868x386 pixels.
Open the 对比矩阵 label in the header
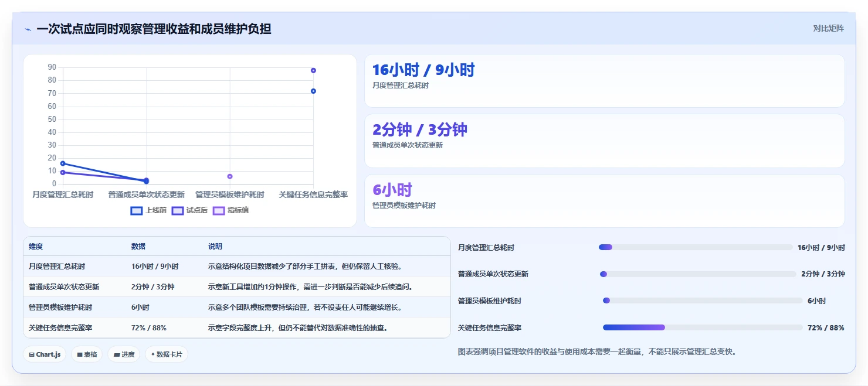point(828,29)
